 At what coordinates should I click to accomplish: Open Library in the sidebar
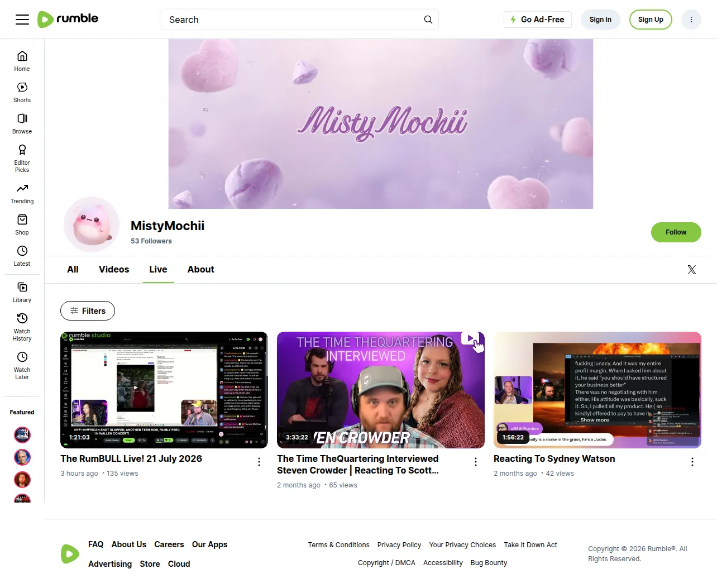tap(22, 292)
